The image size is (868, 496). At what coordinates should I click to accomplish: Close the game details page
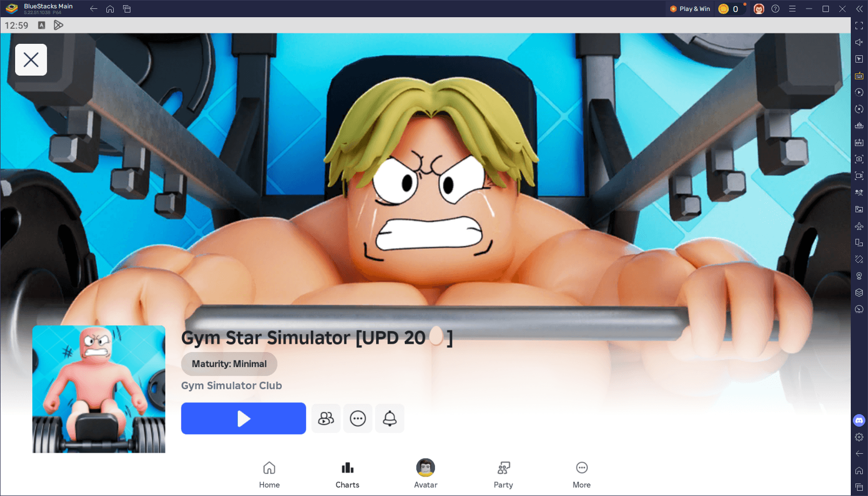[31, 59]
